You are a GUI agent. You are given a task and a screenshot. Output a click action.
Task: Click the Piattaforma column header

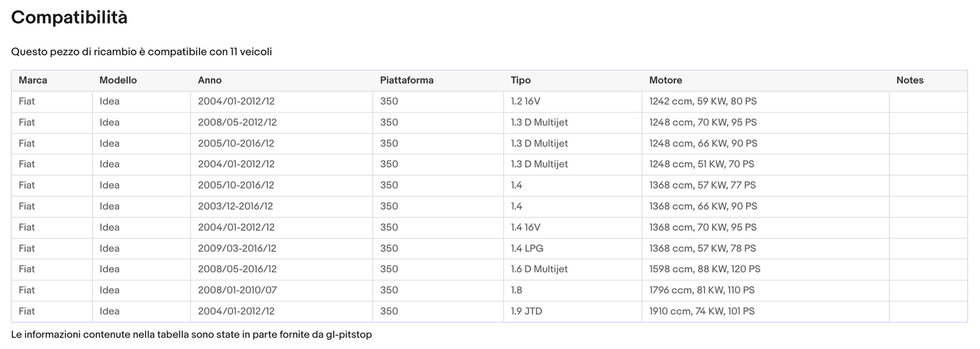(406, 80)
